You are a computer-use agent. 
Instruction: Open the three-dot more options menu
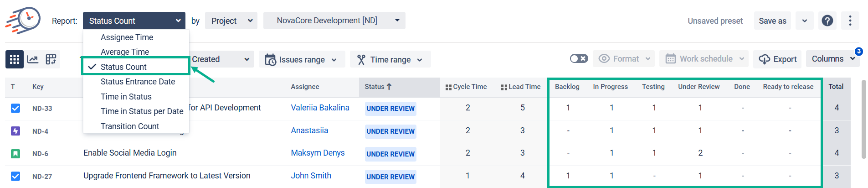pos(850,21)
